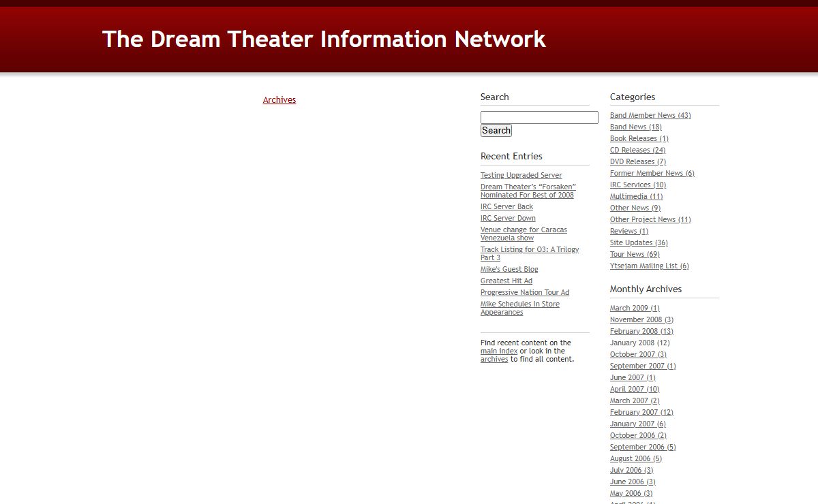Follow the main index link
Image resolution: width=818 pixels, height=504 pixels.
[x=499, y=351]
